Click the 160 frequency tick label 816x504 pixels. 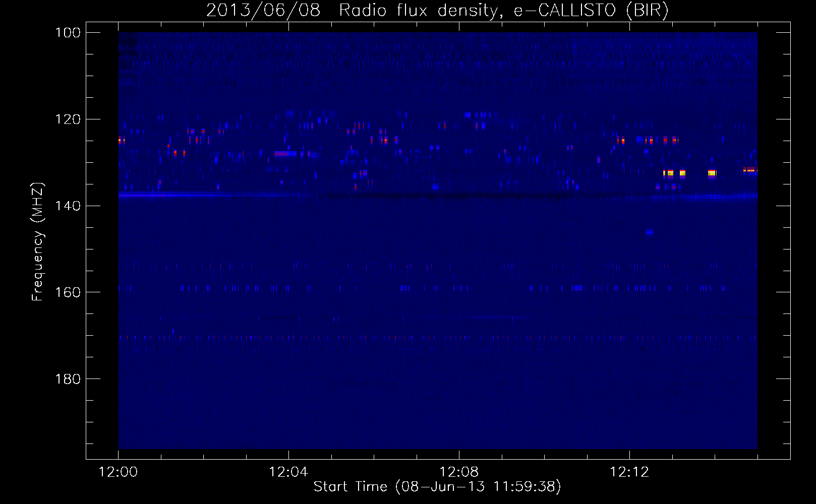click(x=68, y=292)
